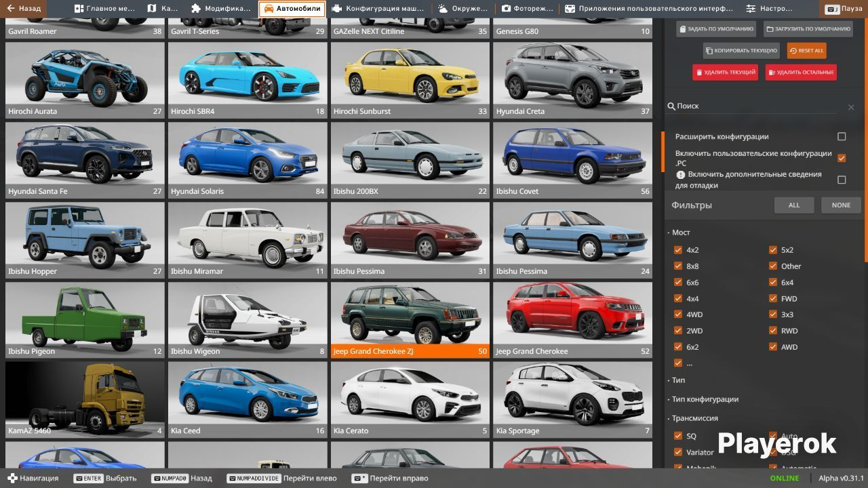The width and height of the screenshot is (868, 488).
Task: Click the NONE filters button
Action: [x=841, y=205]
